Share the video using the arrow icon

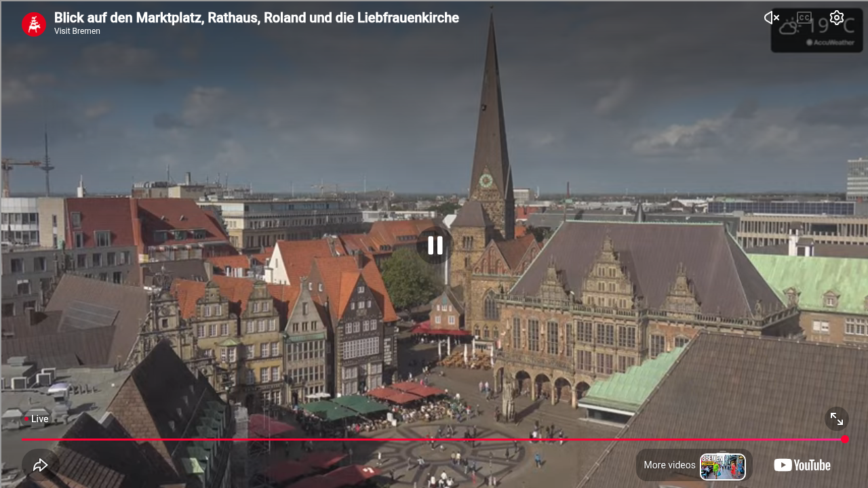pos(40,465)
